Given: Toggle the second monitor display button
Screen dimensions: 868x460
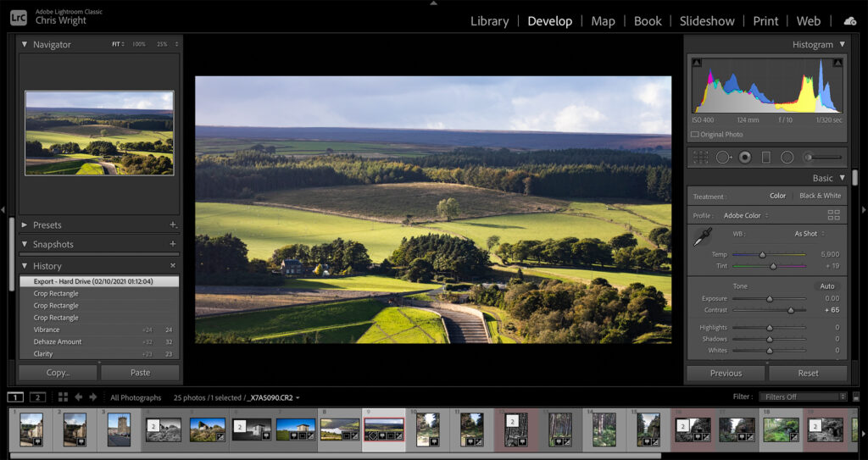Looking at the screenshot, I should 37,397.
